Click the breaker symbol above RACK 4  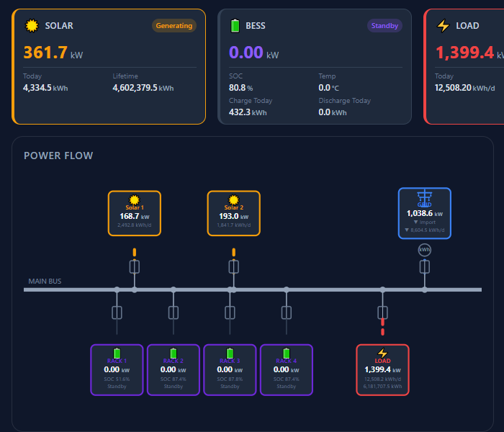pos(287,312)
